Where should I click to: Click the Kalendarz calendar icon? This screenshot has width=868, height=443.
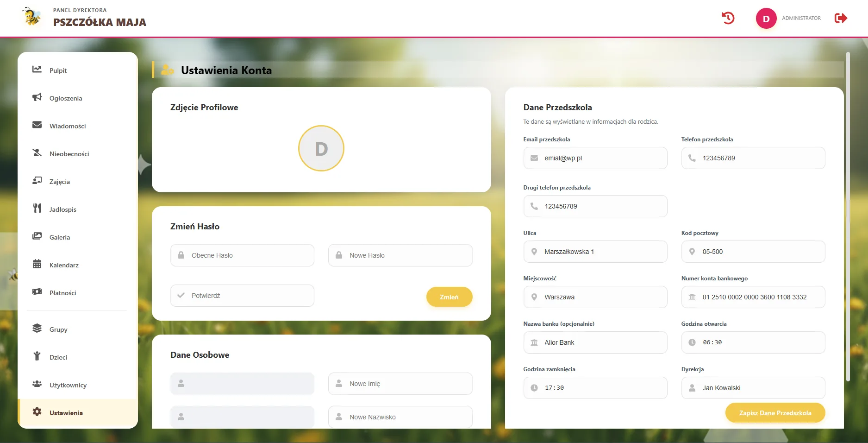(x=37, y=264)
